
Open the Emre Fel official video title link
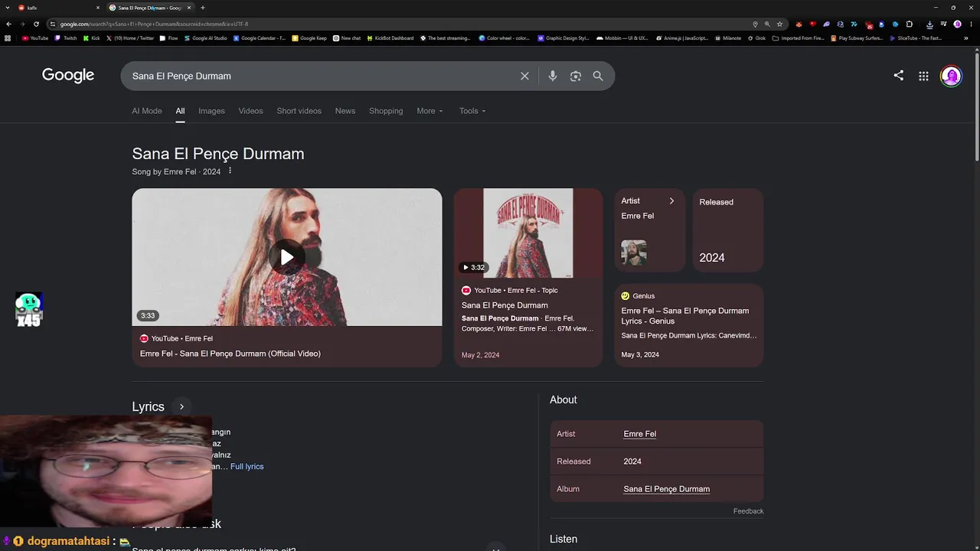click(x=230, y=354)
